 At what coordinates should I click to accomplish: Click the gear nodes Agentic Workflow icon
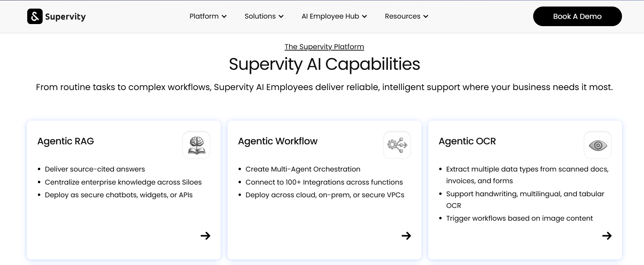[397, 145]
